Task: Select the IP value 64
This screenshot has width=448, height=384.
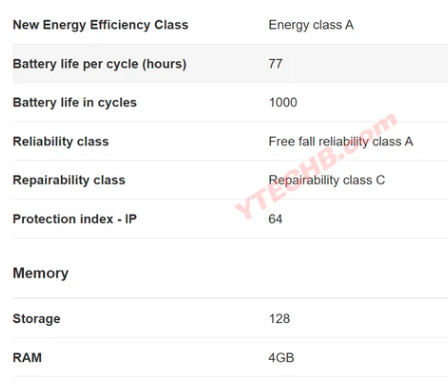Action: coord(275,219)
